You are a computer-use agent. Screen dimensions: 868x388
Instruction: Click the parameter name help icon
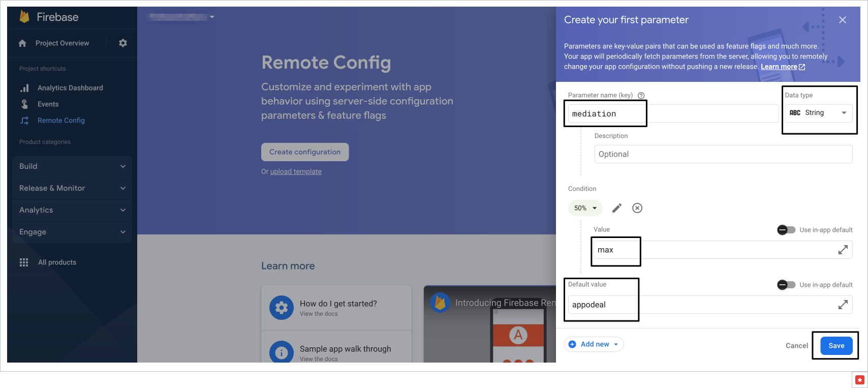click(x=641, y=96)
